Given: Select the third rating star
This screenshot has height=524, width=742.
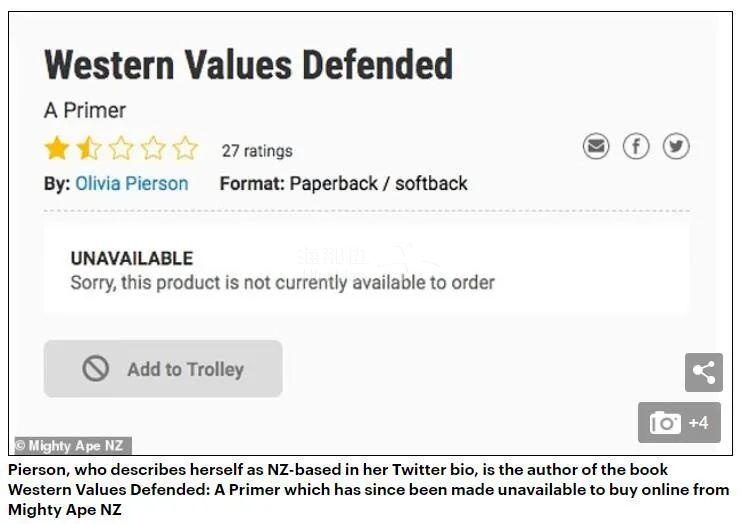Looking at the screenshot, I should pyautogui.click(x=121, y=149).
